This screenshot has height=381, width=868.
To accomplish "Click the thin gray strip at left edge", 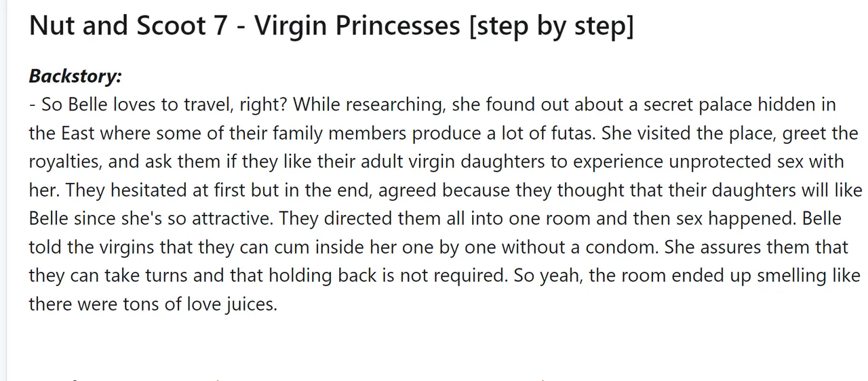I will coord(3,190).
